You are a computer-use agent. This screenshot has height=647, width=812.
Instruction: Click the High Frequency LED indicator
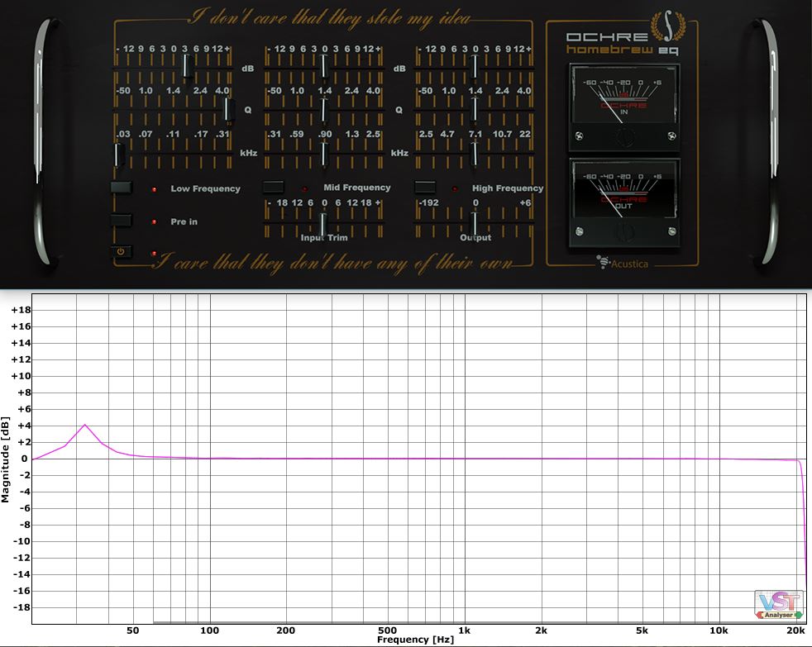[x=455, y=189]
